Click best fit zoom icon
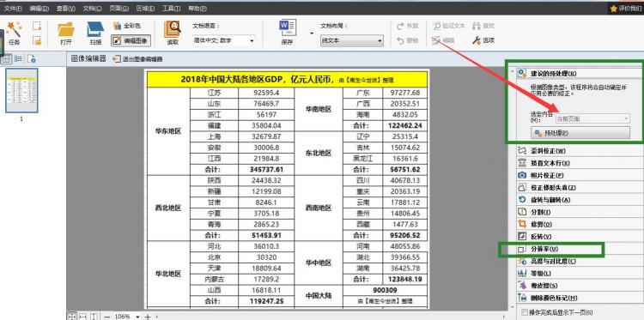644x320 pixels. [x=72, y=317]
